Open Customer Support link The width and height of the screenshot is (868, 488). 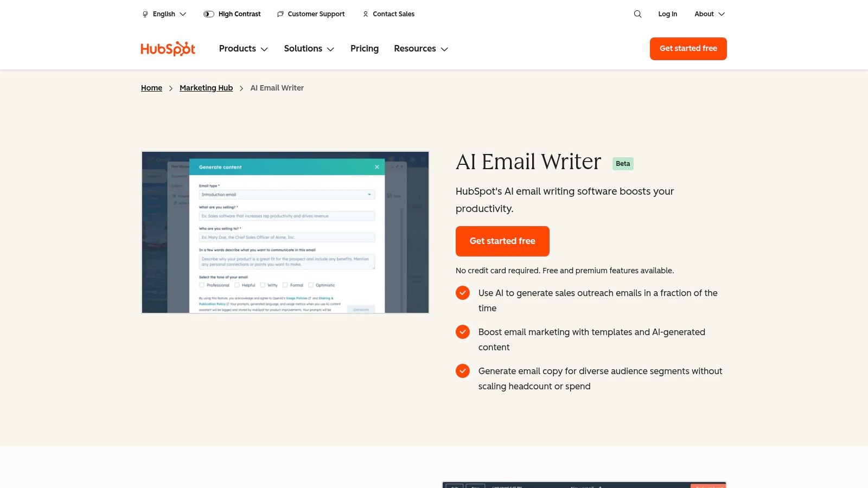coord(316,14)
